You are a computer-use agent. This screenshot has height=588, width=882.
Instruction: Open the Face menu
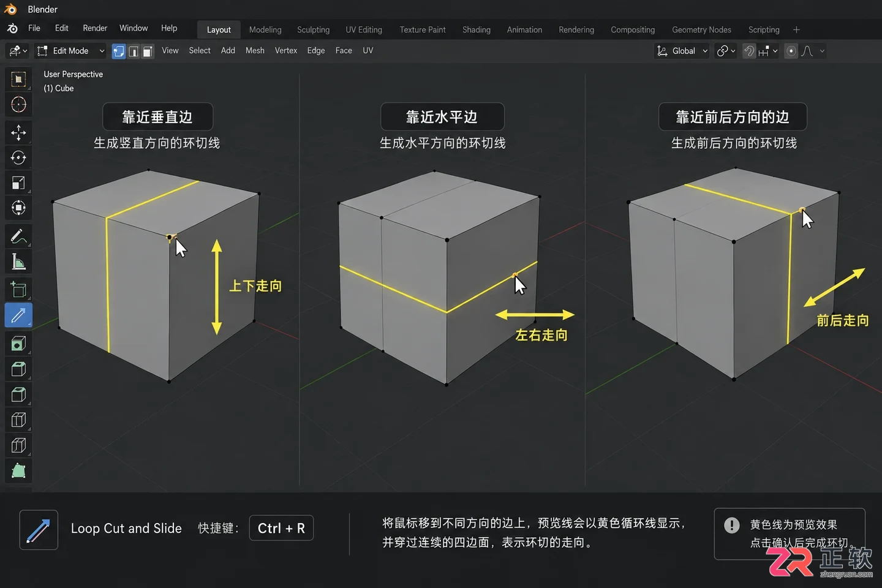pos(344,50)
